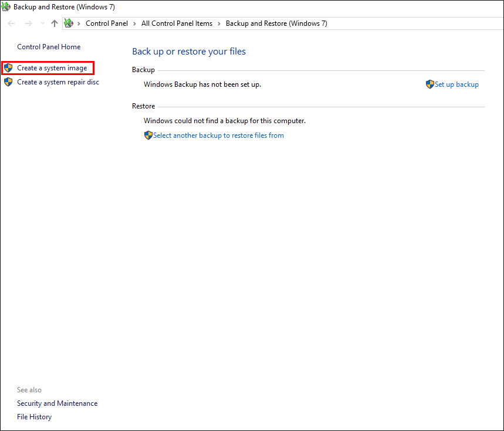Viewport: 504px width, 431px height.
Task: Open Control Panel Home
Action: pyautogui.click(x=49, y=47)
